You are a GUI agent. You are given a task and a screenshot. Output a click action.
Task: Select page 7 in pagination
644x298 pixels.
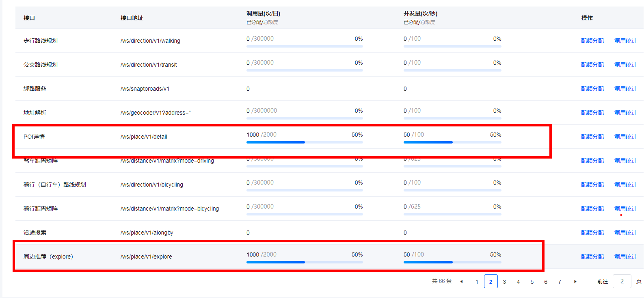(x=560, y=282)
